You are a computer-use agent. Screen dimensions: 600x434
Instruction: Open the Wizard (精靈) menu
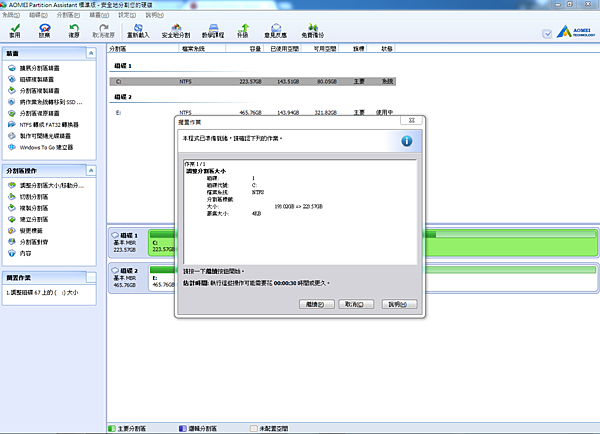click(x=99, y=15)
